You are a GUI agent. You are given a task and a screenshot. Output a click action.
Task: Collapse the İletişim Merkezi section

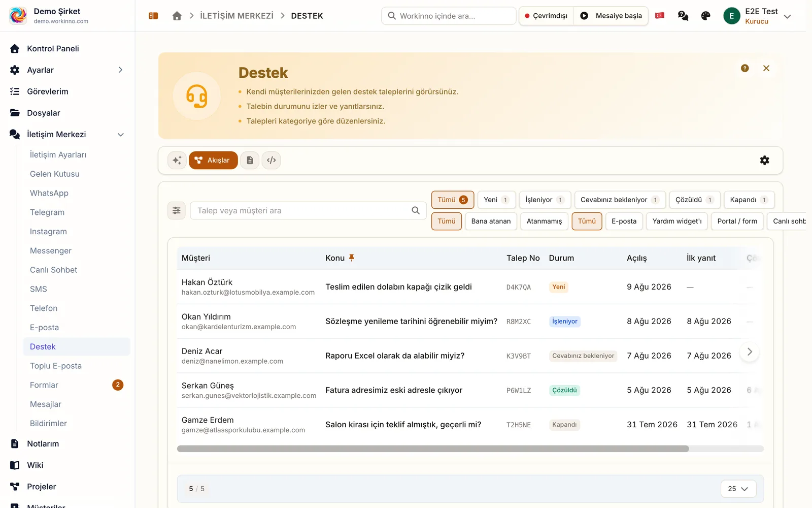[120, 134]
